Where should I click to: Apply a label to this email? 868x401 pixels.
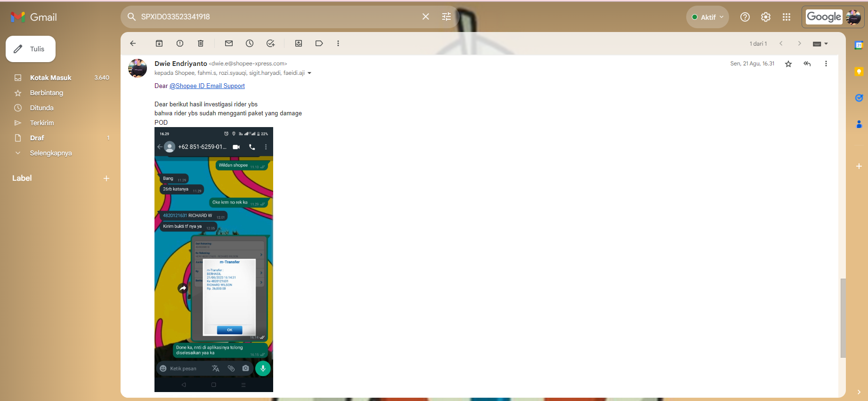pos(319,43)
